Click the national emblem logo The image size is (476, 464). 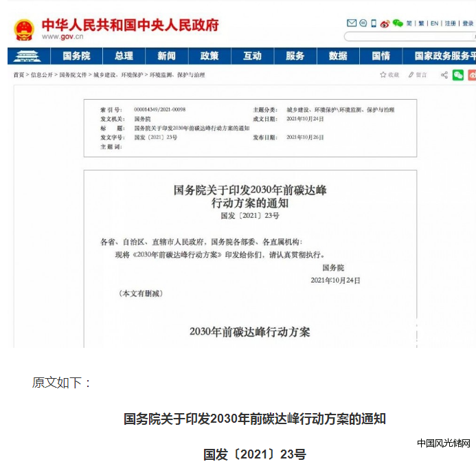point(23,30)
